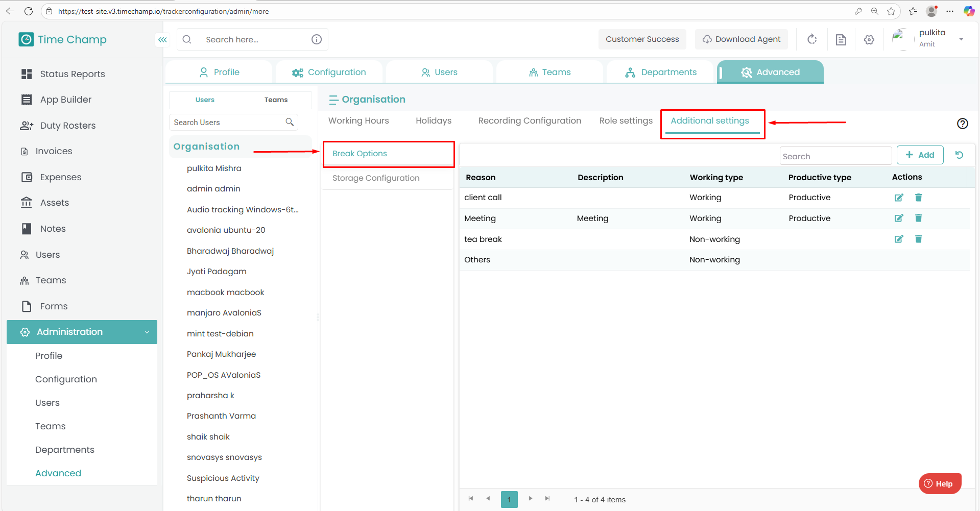This screenshot has width=980, height=511.
Task: Click the Download Agent button
Action: pos(741,39)
